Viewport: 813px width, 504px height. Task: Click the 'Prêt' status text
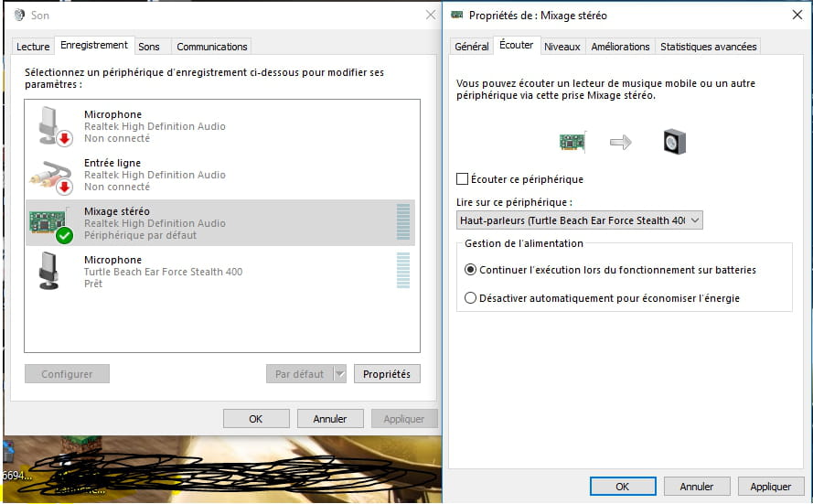click(93, 284)
